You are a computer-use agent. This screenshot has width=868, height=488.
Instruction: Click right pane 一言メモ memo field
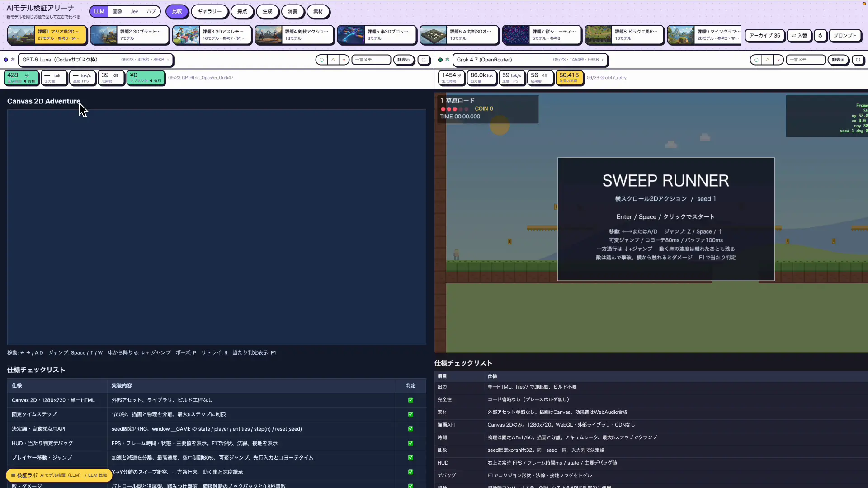(x=806, y=60)
